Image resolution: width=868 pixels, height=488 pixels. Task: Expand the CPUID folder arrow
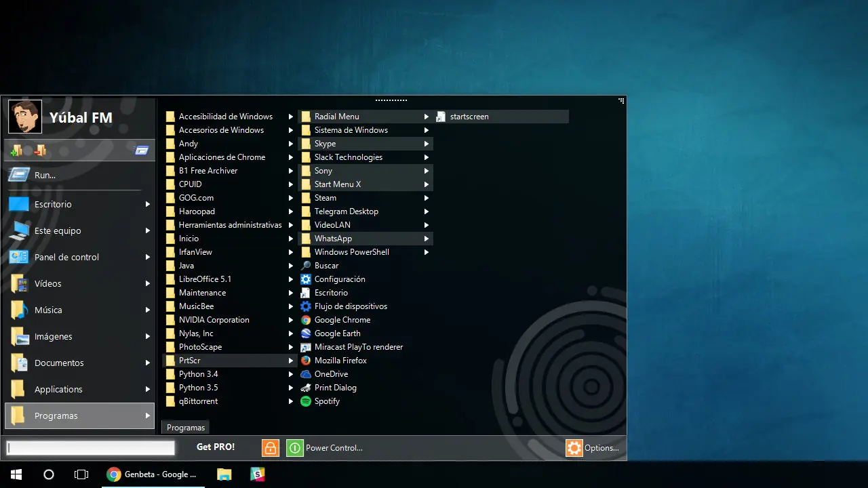pyautogui.click(x=291, y=184)
